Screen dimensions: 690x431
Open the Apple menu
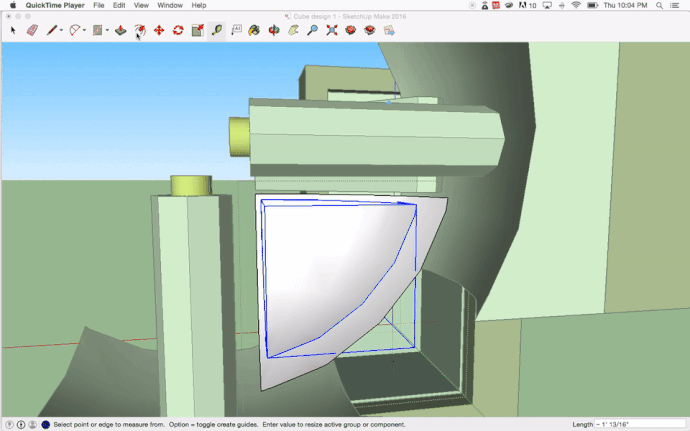tap(13, 5)
